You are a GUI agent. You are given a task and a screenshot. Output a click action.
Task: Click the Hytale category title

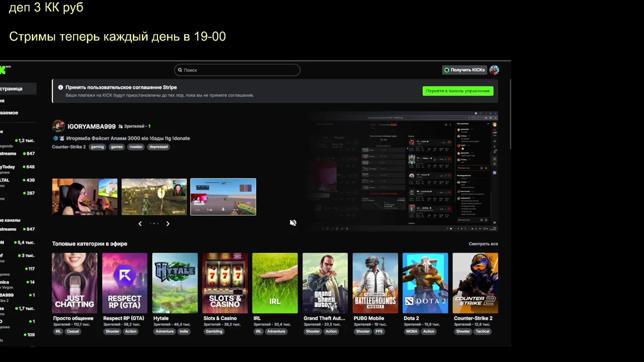click(x=161, y=318)
